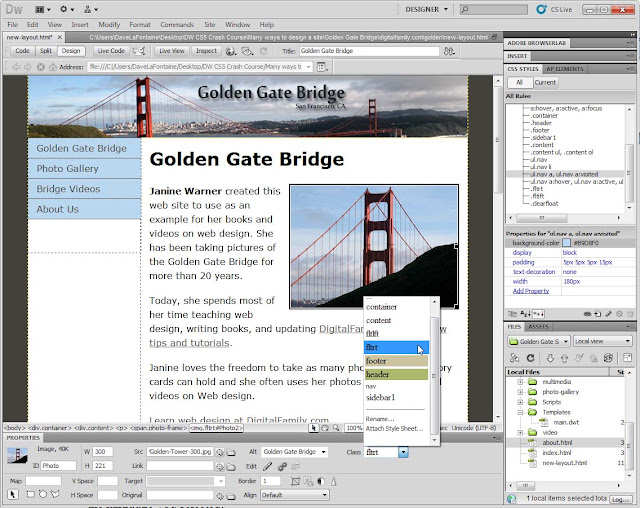Image resolution: width=640 pixels, height=508 pixels.
Task: Collapse the Templates folder
Action: coord(520,412)
